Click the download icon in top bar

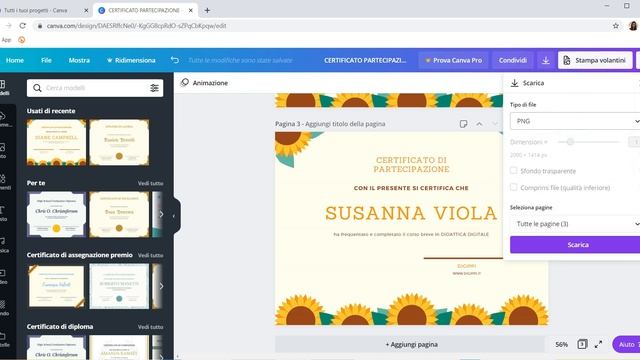point(545,60)
